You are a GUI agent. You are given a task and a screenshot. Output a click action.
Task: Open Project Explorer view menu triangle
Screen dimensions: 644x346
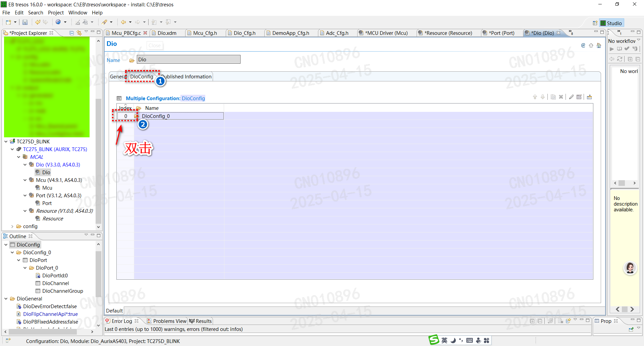[86, 32]
